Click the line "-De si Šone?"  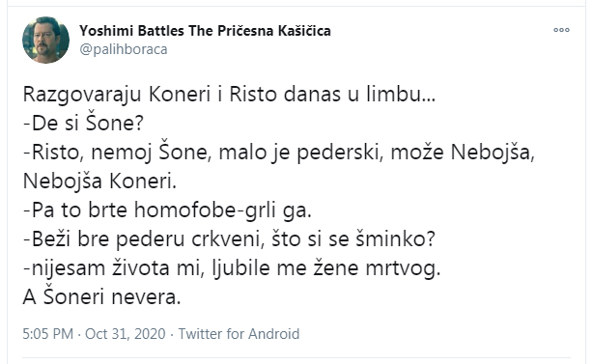(x=83, y=124)
